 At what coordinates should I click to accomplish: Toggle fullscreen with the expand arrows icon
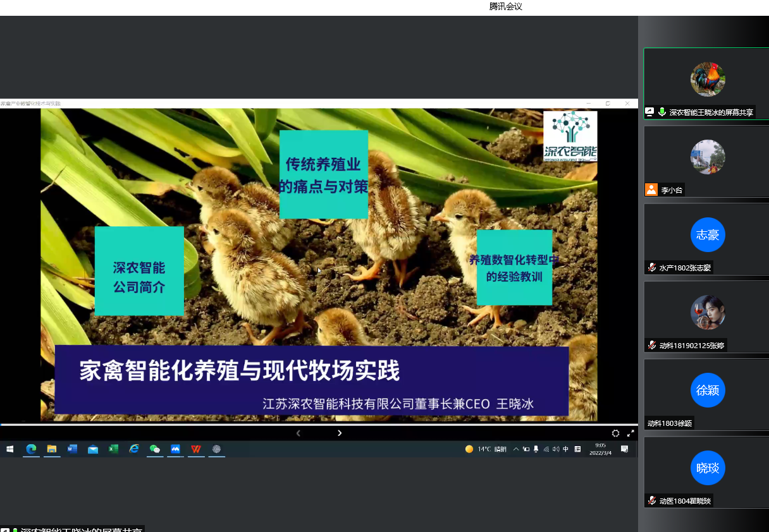(631, 433)
